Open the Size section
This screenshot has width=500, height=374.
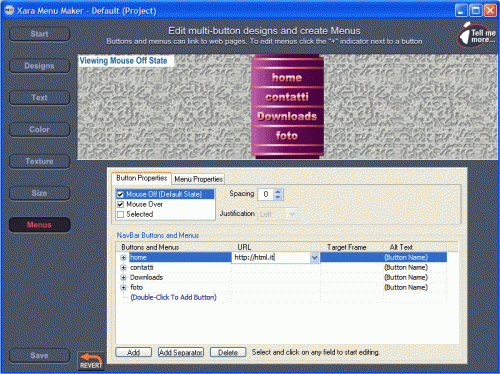pos(39,193)
